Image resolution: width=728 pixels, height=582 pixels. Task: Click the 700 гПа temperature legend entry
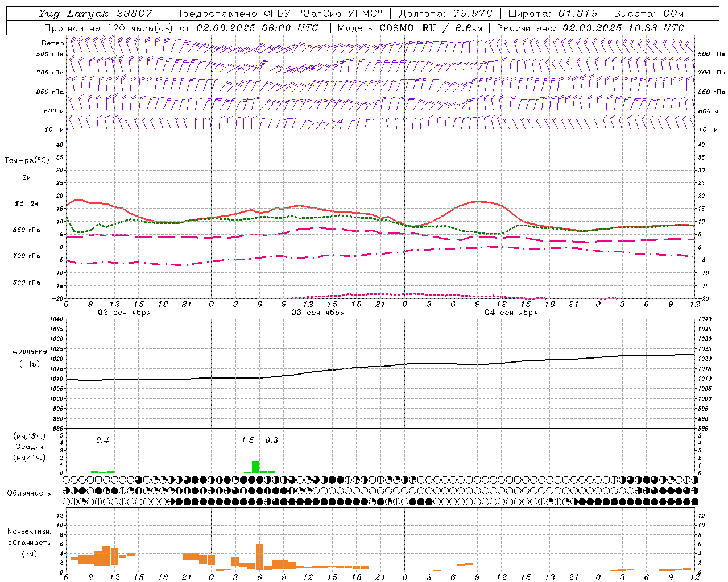click(27, 256)
